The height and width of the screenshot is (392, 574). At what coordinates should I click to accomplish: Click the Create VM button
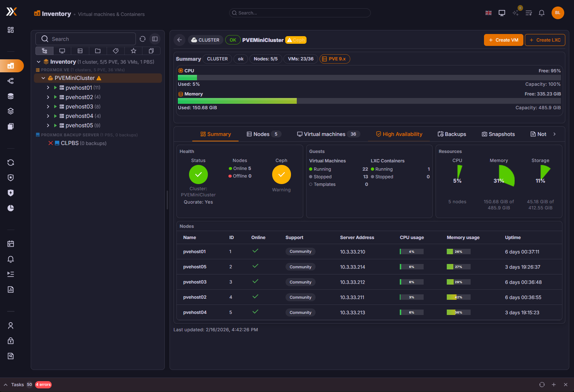tap(504, 40)
